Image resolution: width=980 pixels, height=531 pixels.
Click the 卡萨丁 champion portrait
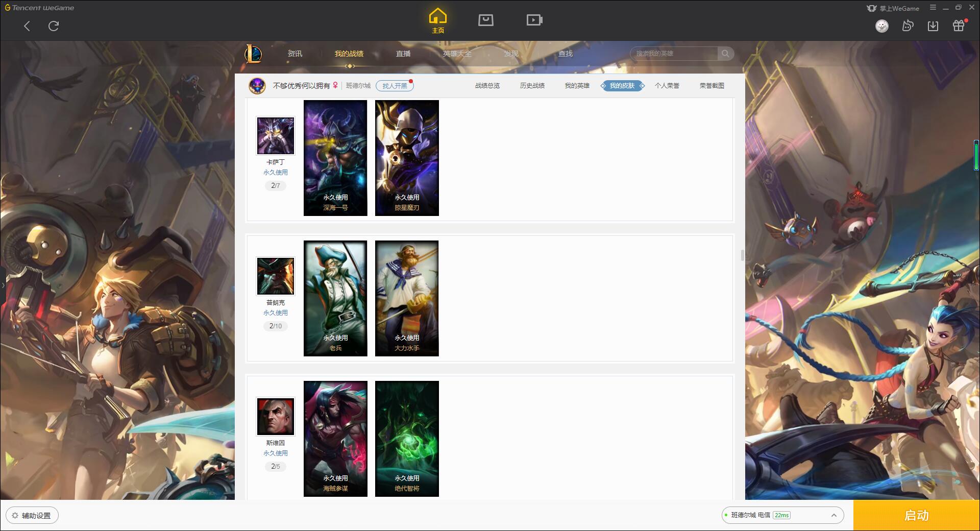[x=276, y=136]
